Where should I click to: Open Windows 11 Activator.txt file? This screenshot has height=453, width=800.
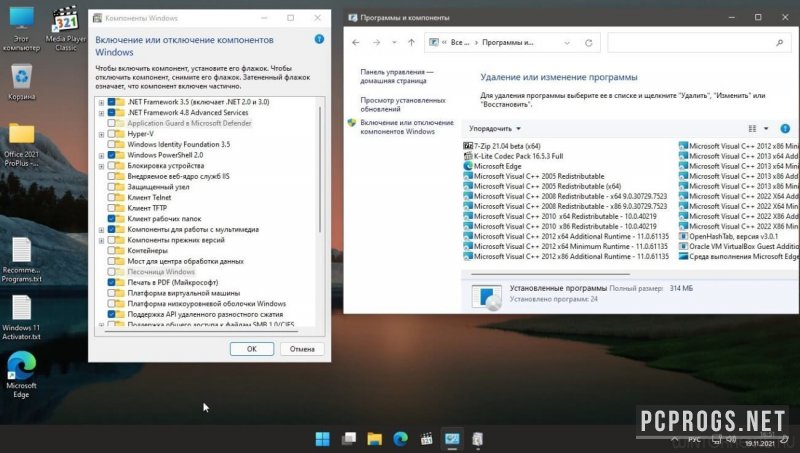pos(21,318)
